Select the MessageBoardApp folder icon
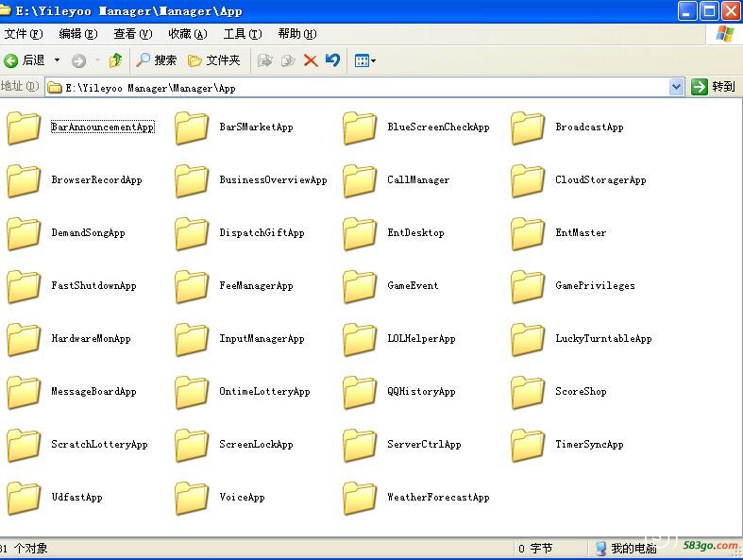 (x=24, y=392)
